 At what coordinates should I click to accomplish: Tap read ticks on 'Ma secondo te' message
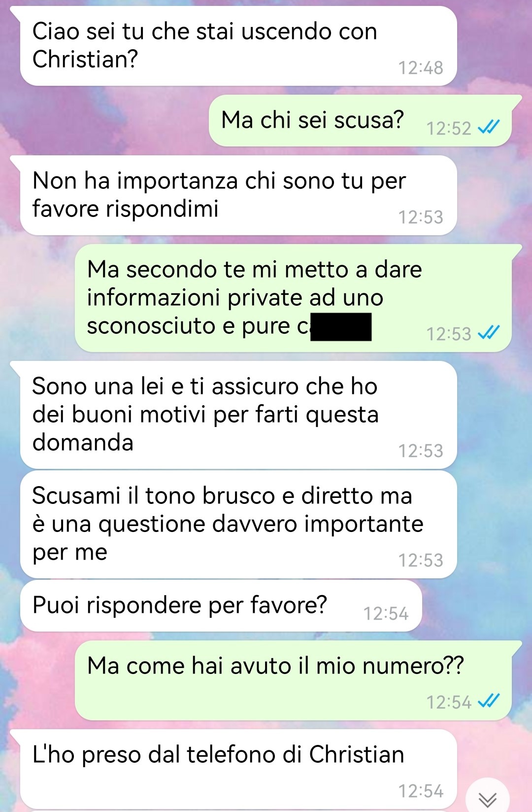(x=489, y=333)
